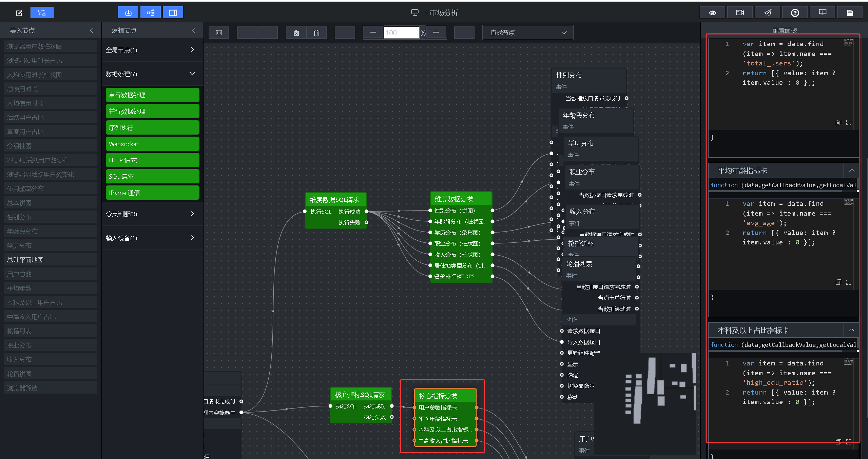Increase zoom with the plus button
The width and height of the screenshot is (868, 459).
point(436,33)
